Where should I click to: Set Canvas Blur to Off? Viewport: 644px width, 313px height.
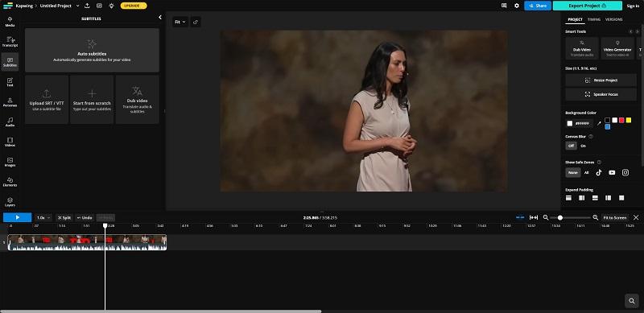(x=571, y=146)
